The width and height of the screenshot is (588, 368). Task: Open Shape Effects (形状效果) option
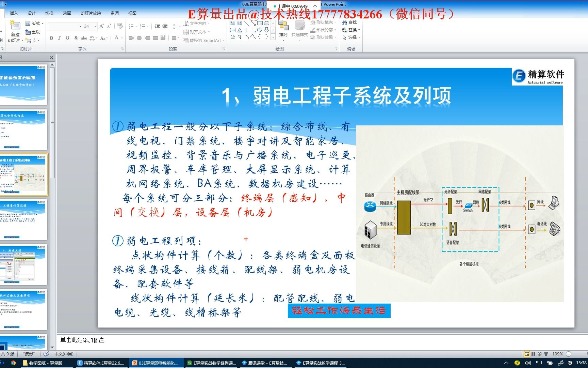pyautogui.click(x=323, y=37)
